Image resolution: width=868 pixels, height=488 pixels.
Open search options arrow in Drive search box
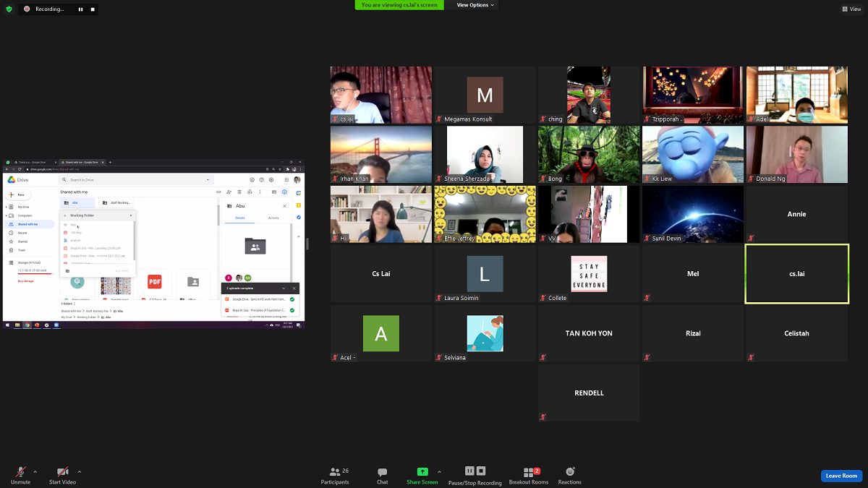208,180
